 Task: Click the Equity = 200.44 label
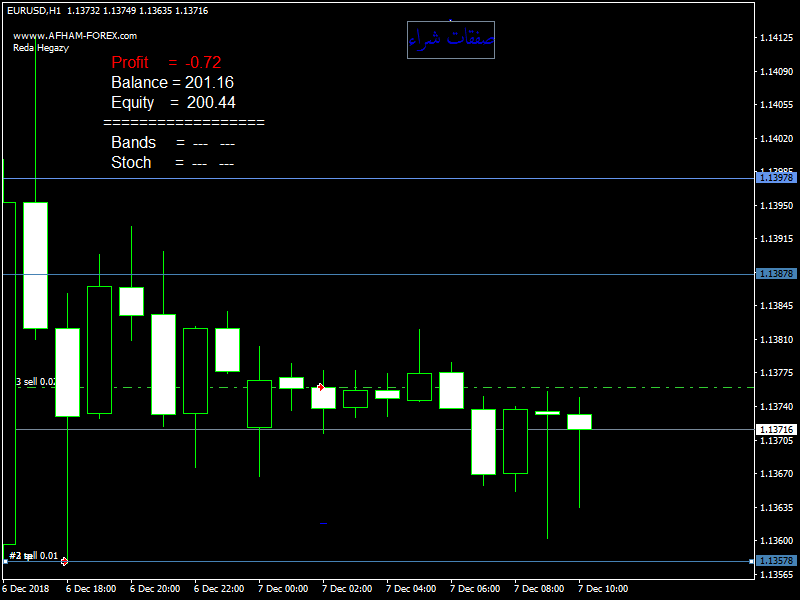(x=173, y=102)
